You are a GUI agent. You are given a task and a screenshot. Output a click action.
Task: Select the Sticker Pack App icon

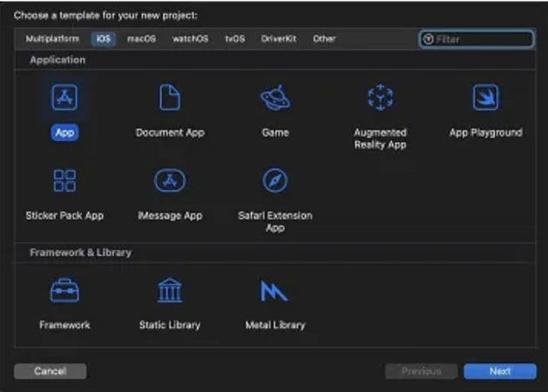64,181
